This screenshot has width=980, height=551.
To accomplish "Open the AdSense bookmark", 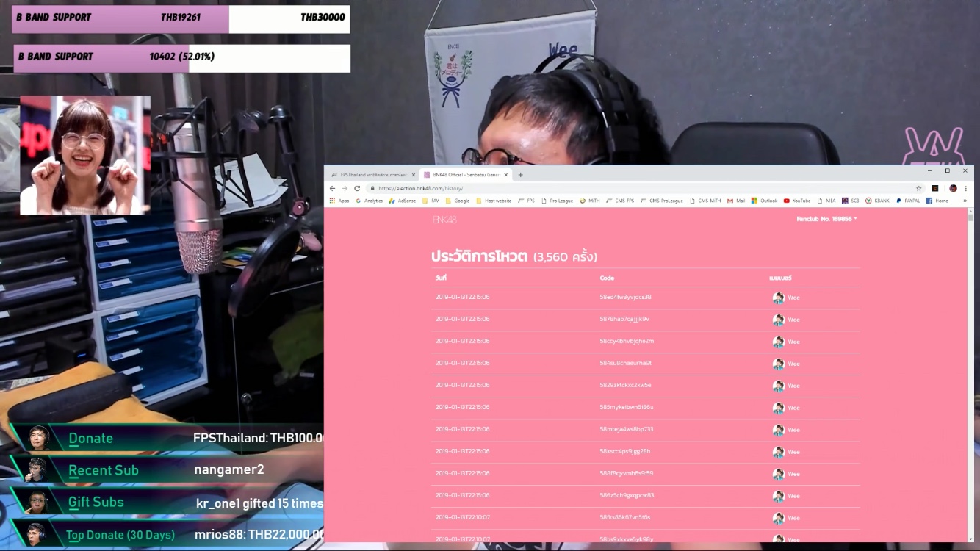I will pos(402,201).
